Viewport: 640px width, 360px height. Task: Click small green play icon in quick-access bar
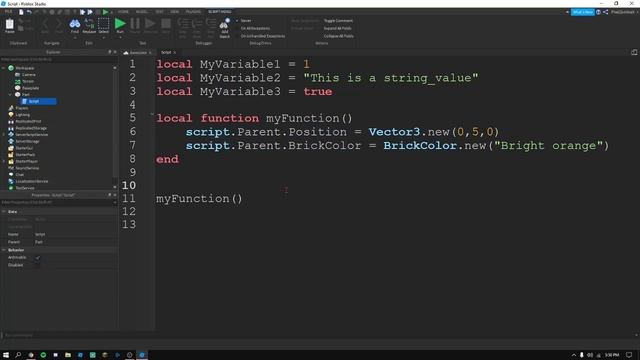click(x=105, y=12)
